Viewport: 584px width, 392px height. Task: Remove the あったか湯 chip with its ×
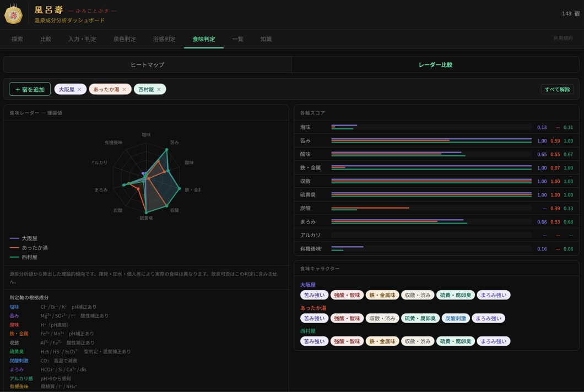[125, 89]
